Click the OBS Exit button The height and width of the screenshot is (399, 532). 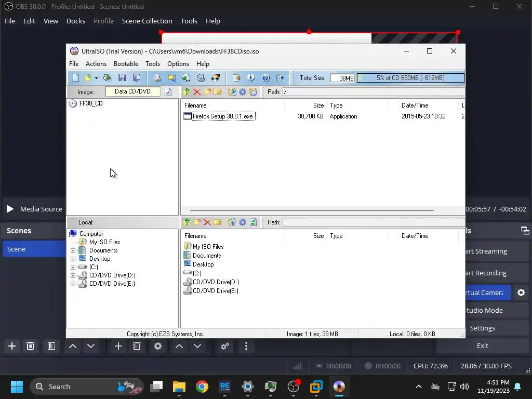[483, 345]
